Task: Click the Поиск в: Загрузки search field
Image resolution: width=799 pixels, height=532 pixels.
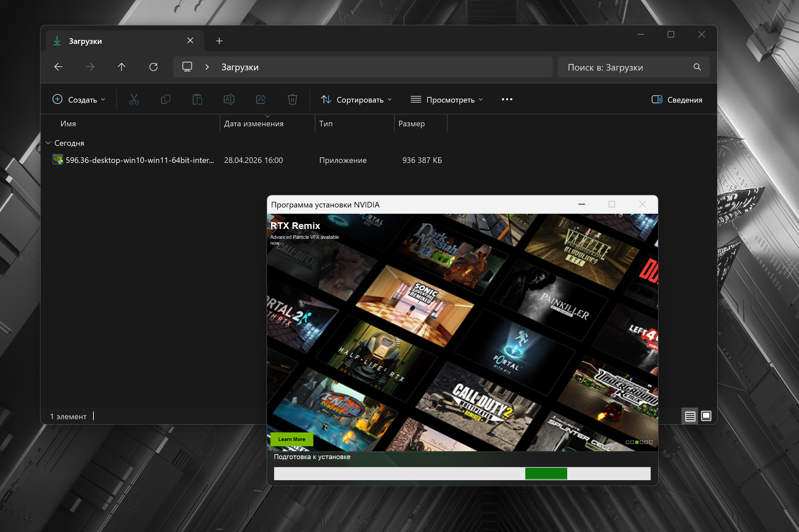Action: pyautogui.click(x=625, y=67)
